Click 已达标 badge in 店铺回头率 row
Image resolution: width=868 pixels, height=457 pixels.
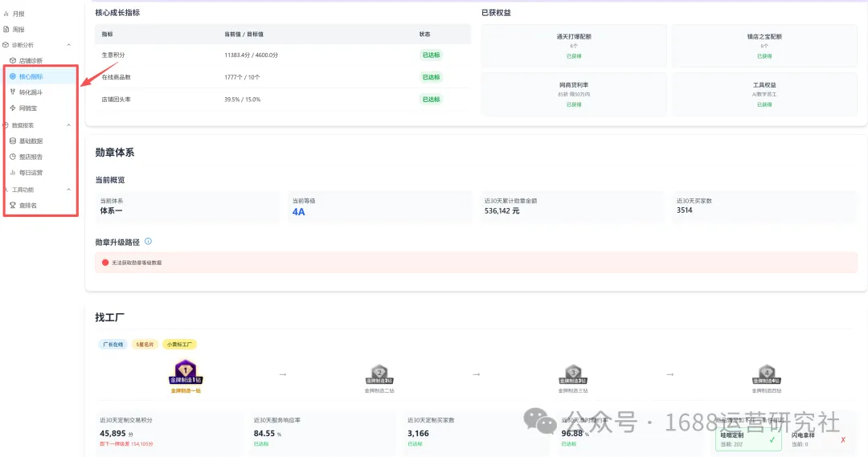click(x=432, y=99)
